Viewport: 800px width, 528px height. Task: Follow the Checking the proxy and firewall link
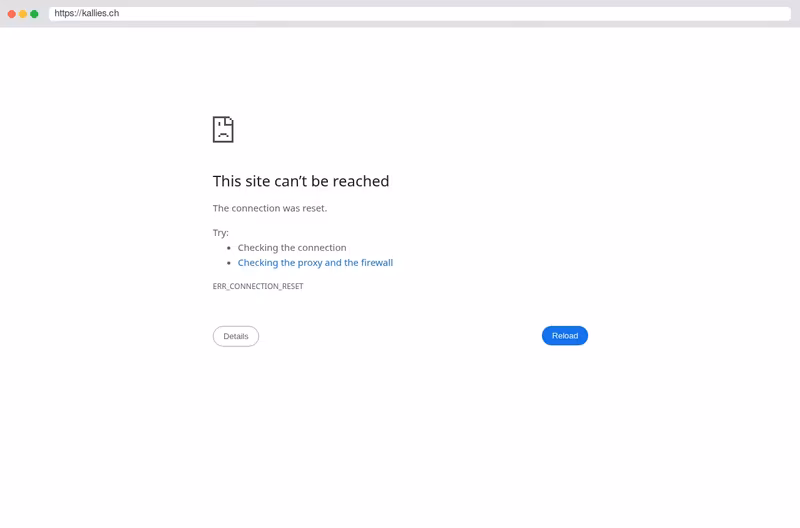point(315,263)
